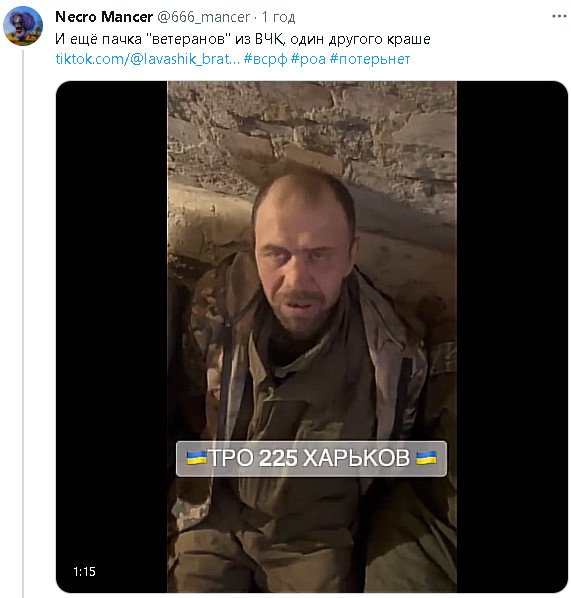Click the left Ukrainian flag emoji in caption

click(x=197, y=457)
